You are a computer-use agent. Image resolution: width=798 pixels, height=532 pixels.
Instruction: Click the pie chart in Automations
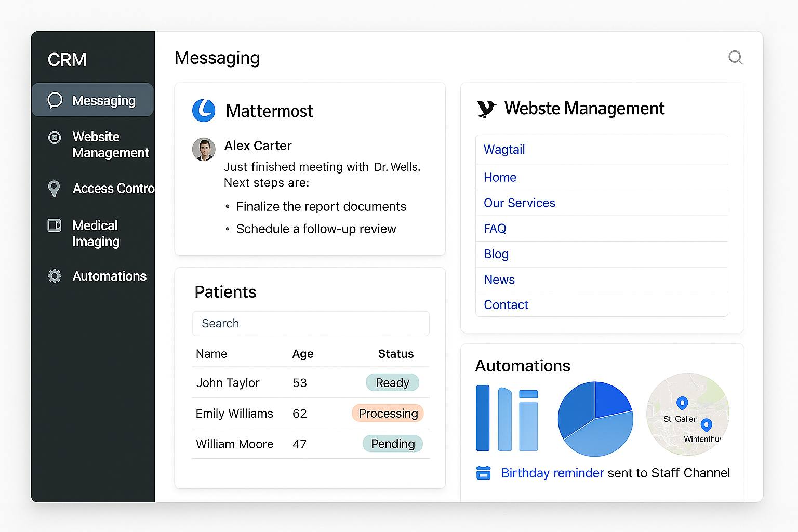pos(595,419)
